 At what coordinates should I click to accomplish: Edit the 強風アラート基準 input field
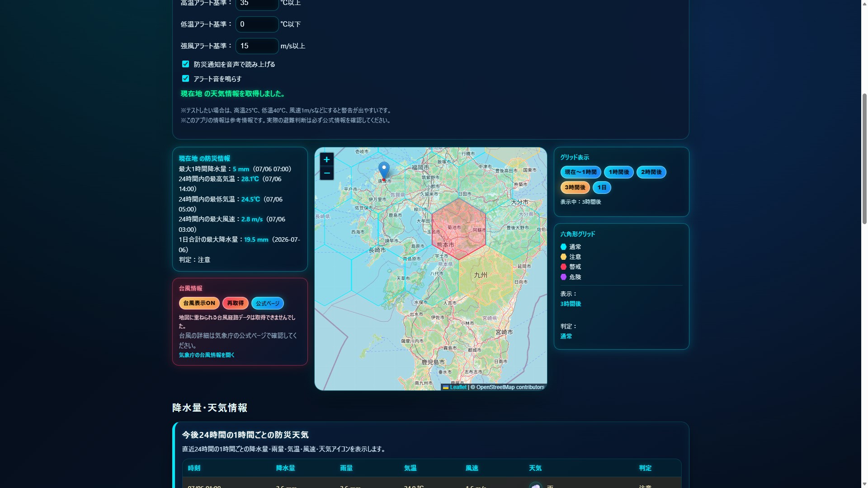257,46
